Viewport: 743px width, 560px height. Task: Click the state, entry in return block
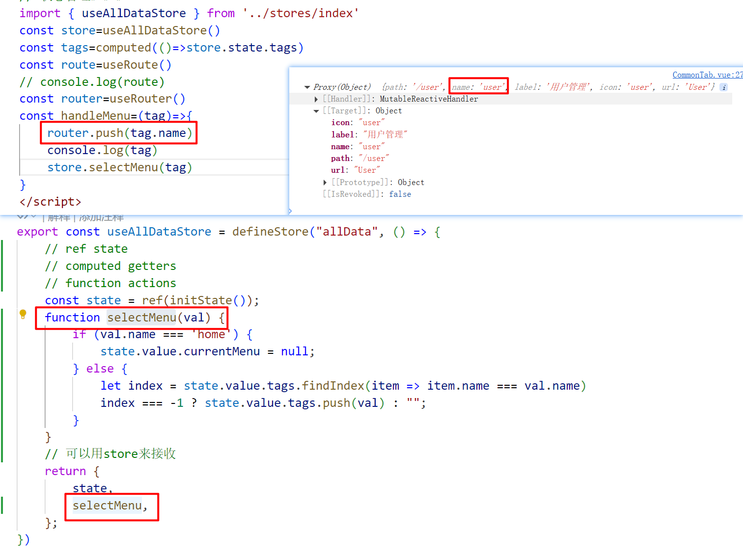[x=93, y=488]
